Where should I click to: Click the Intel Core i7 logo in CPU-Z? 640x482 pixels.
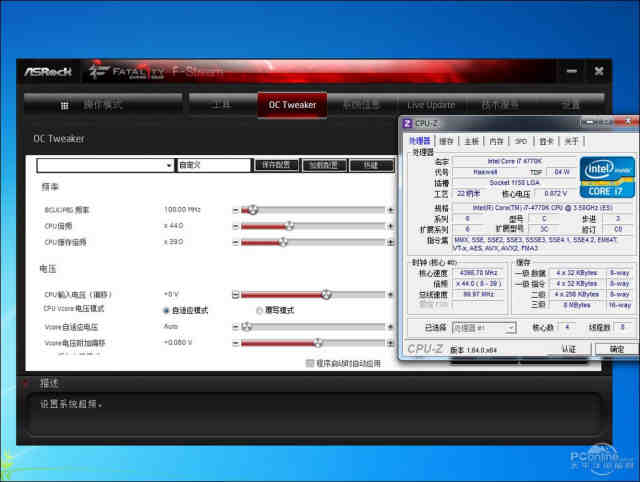click(607, 177)
